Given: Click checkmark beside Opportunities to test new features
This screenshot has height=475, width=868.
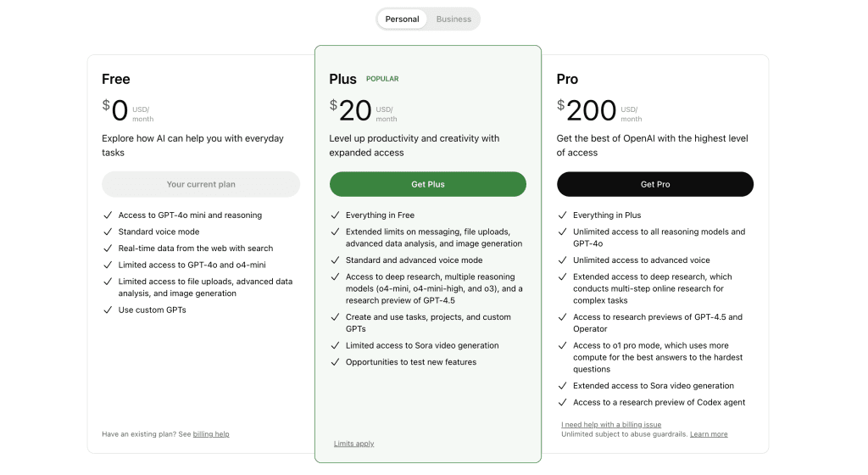Looking at the screenshot, I should 335,362.
